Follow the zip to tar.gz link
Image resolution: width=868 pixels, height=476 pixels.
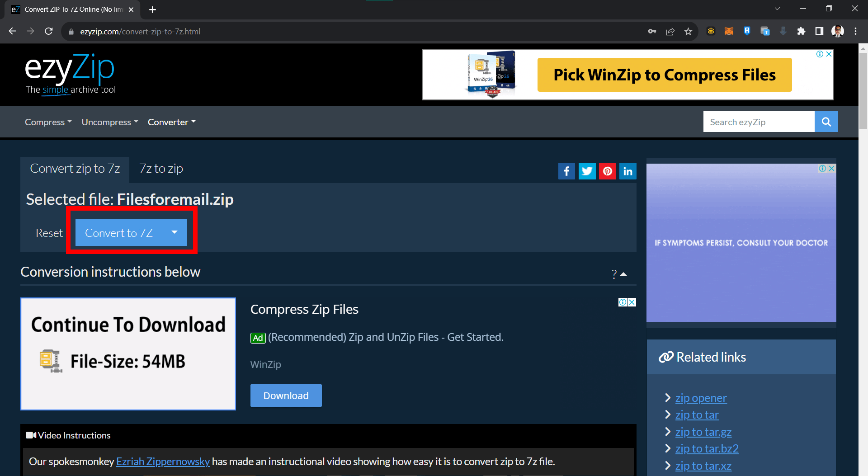tap(703, 432)
